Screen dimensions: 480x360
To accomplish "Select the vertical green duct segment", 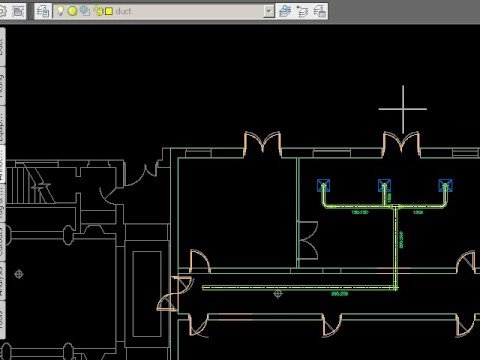I will (x=396, y=247).
